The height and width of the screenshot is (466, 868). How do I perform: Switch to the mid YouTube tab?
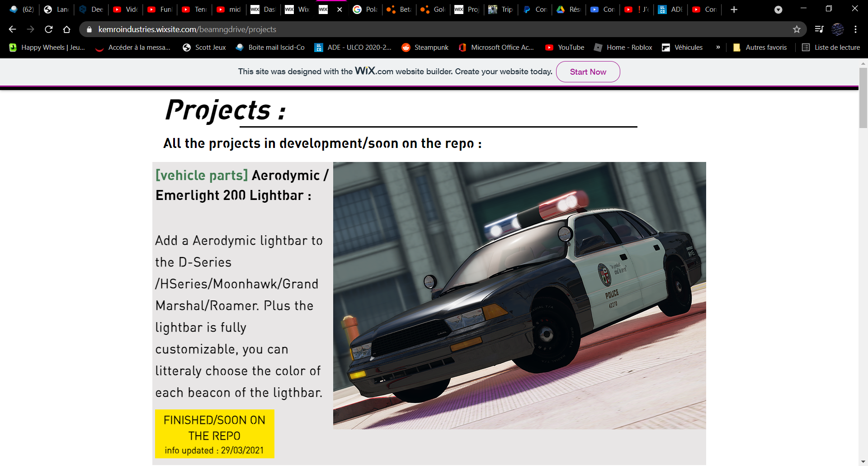229,10
